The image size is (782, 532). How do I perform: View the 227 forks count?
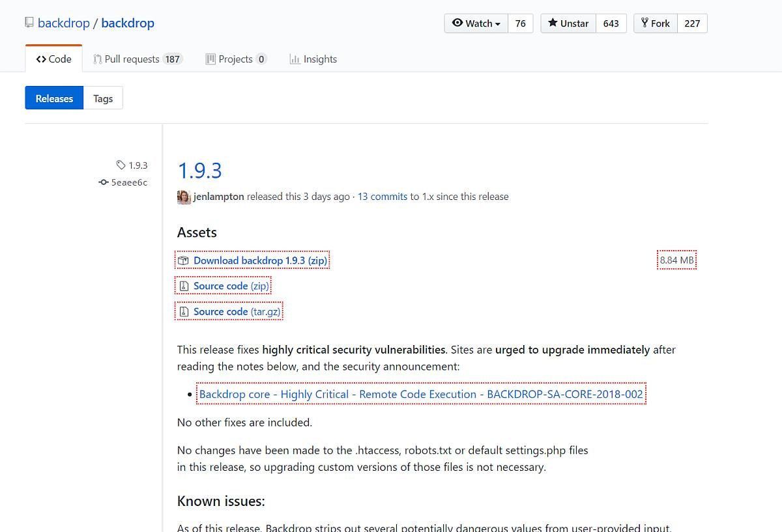[692, 23]
